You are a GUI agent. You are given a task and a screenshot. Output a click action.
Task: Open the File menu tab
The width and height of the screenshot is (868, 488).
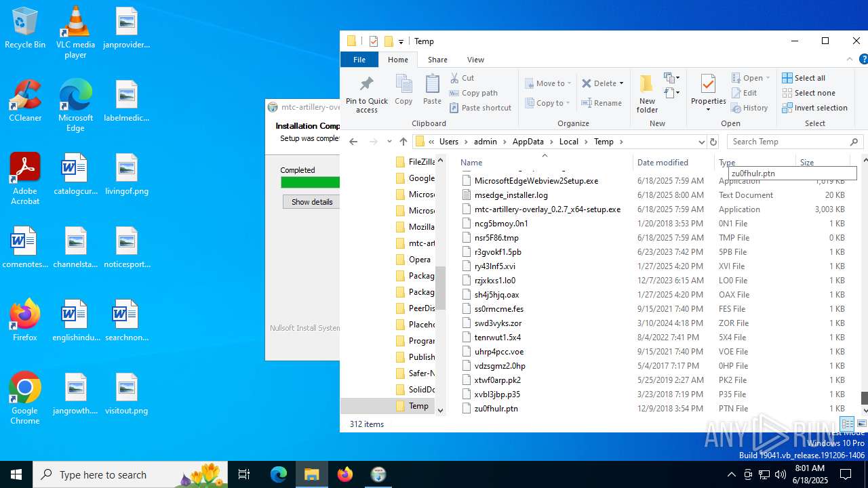coord(359,60)
